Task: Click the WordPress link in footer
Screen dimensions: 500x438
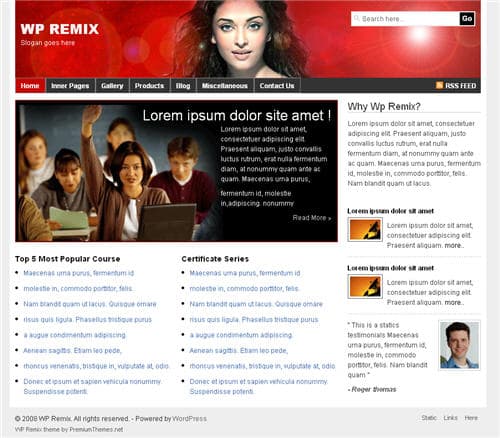Action: click(189, 418)
